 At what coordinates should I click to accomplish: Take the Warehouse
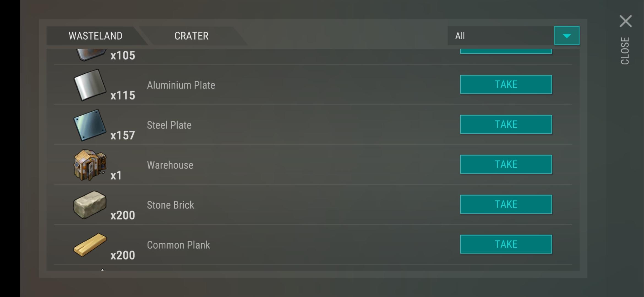[x=506, y=164]
